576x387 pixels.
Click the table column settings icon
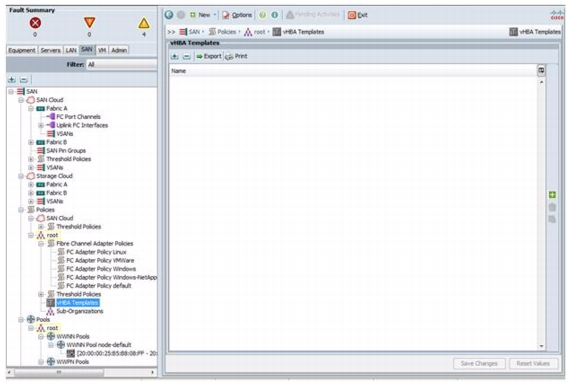click(x=541, y=70)
